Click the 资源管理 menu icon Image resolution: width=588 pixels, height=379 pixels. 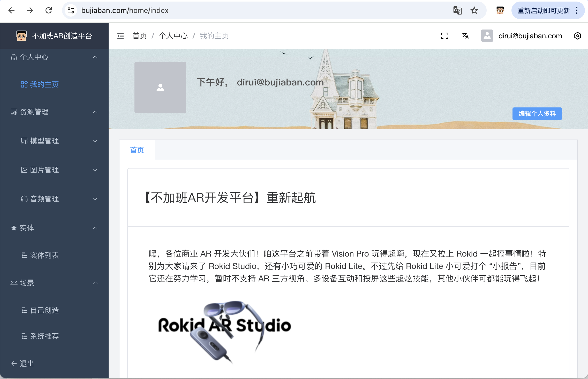(14, 112)
